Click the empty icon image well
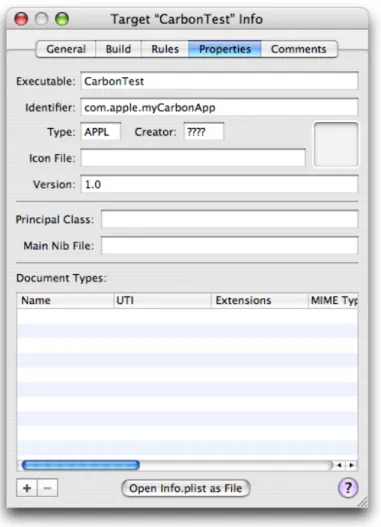 tap(336, 145)
